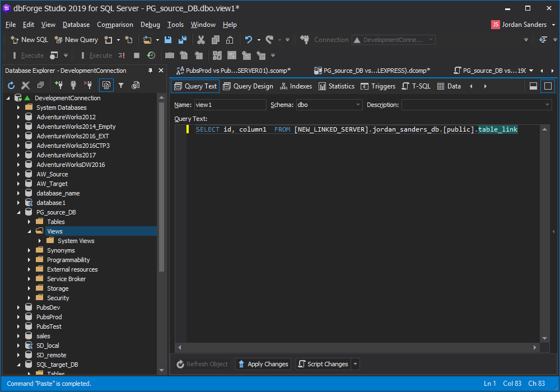This screenshot has height=392, width=560.
Task: Switch to the Indexes tab
Action: pyautogui.click(x=296, y=86)
